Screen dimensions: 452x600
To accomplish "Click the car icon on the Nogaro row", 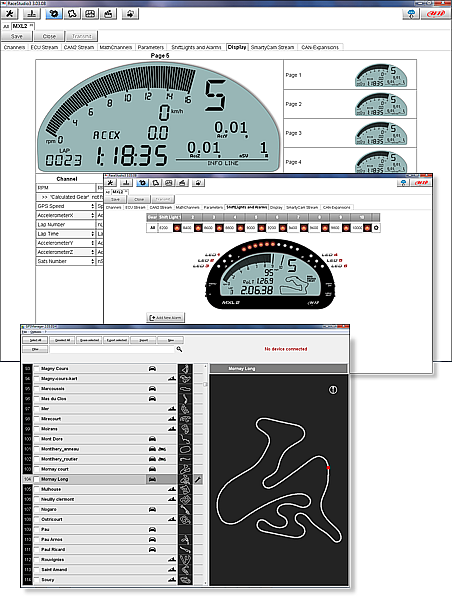I will [152, 509].
